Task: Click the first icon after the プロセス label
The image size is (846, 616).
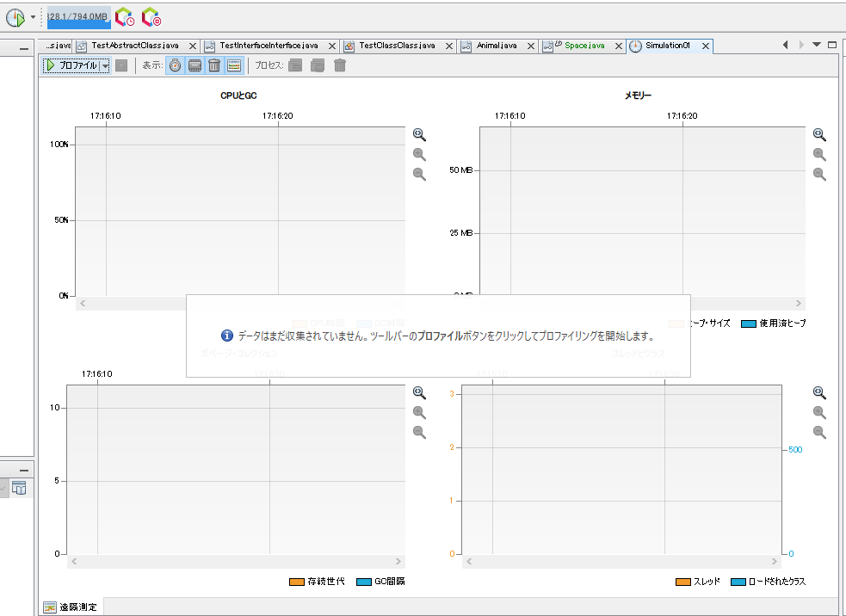Action: tap(295, 65)
